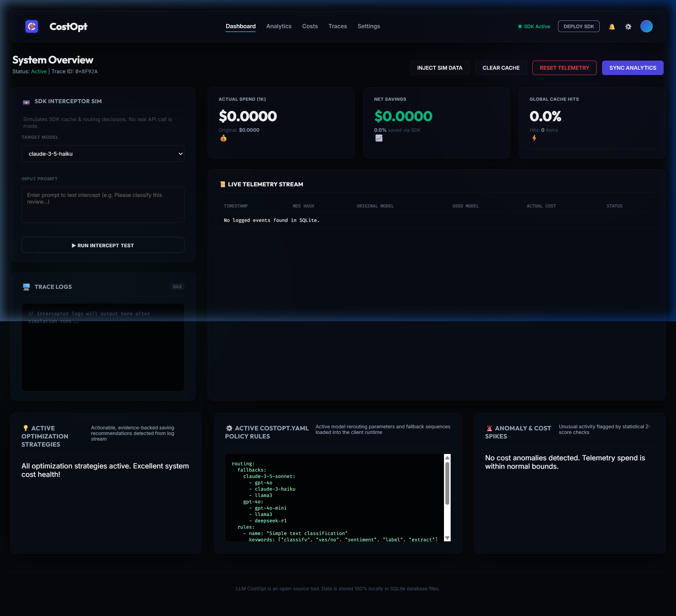Click the trace logs console area
Screen dimensions: 676x616
point(103,347)
